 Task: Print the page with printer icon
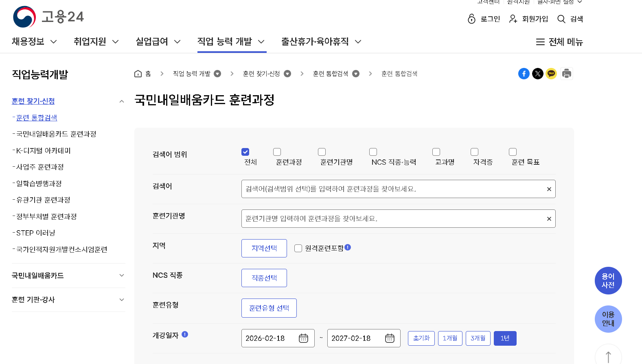click(x=567, y=74)
